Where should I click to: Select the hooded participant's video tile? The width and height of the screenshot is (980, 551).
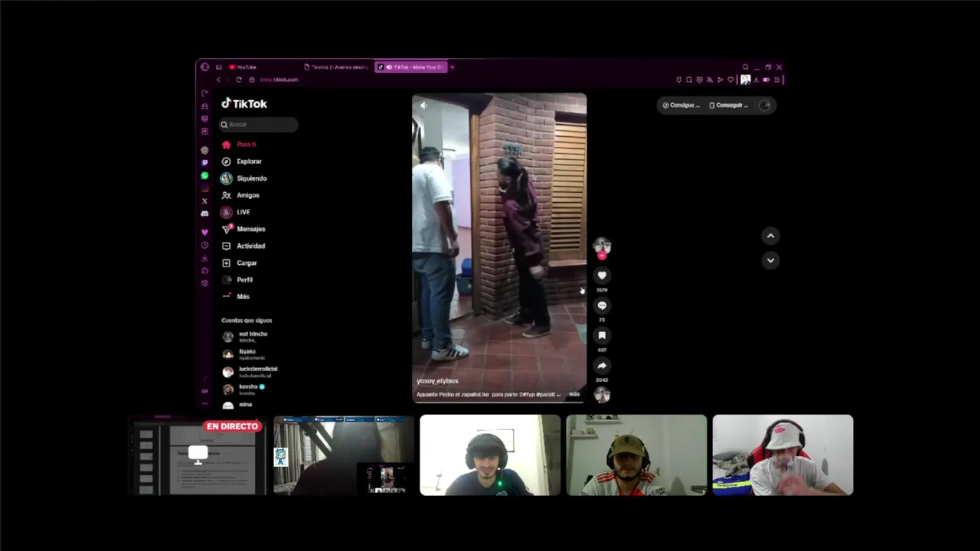(344, 455)
